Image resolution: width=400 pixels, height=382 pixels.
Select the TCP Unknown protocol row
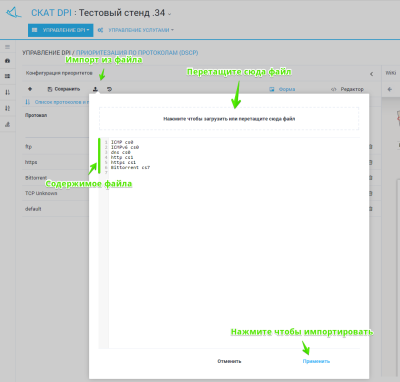pyautogui.click(x=55, y=193)
